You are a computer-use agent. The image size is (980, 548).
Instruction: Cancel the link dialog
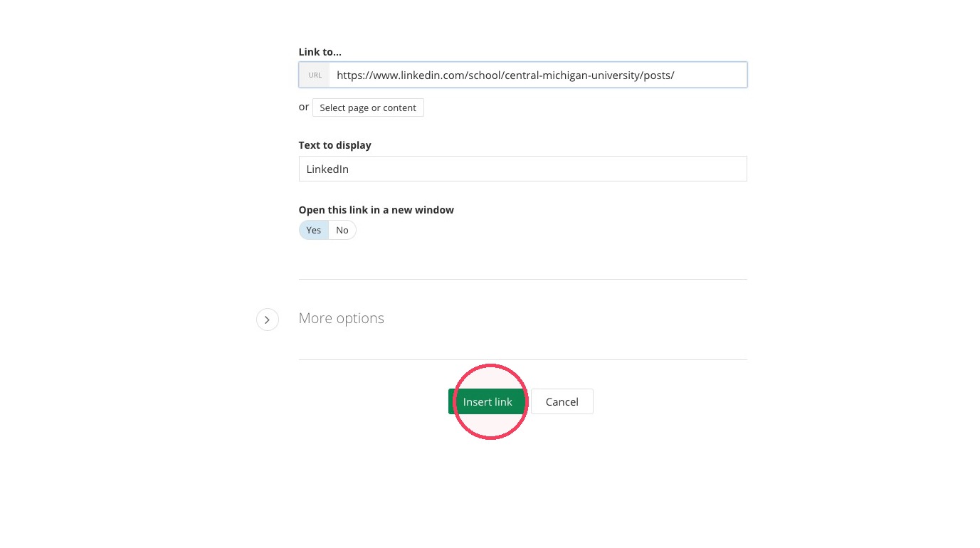562,401
